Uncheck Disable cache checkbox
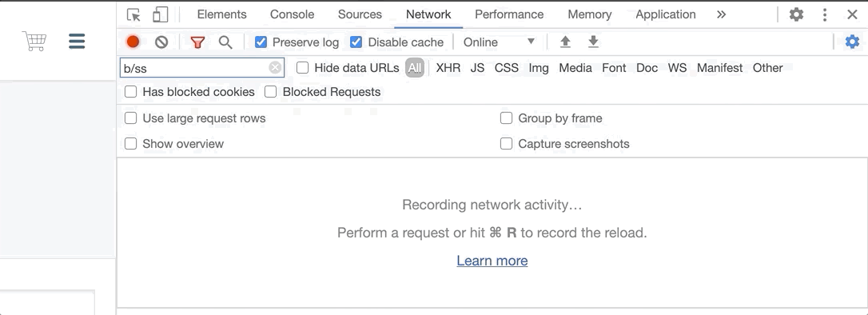 point(356,42)
